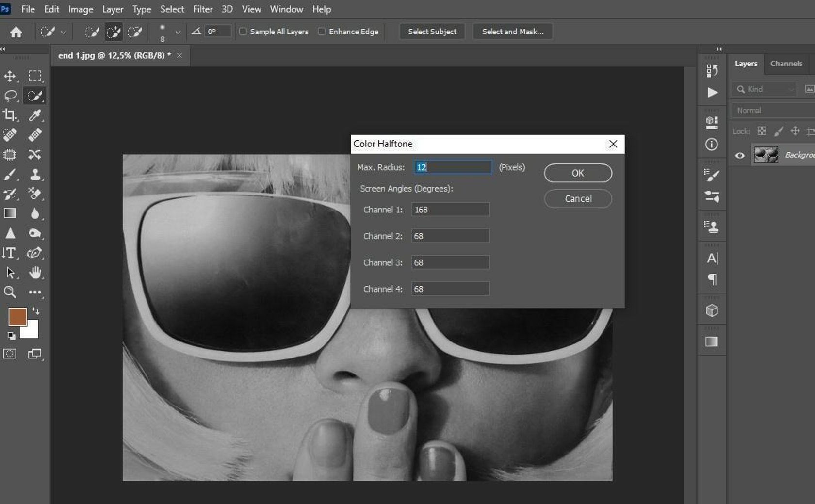Enable the Enhance Edge checkbox

tap(322, 31)
